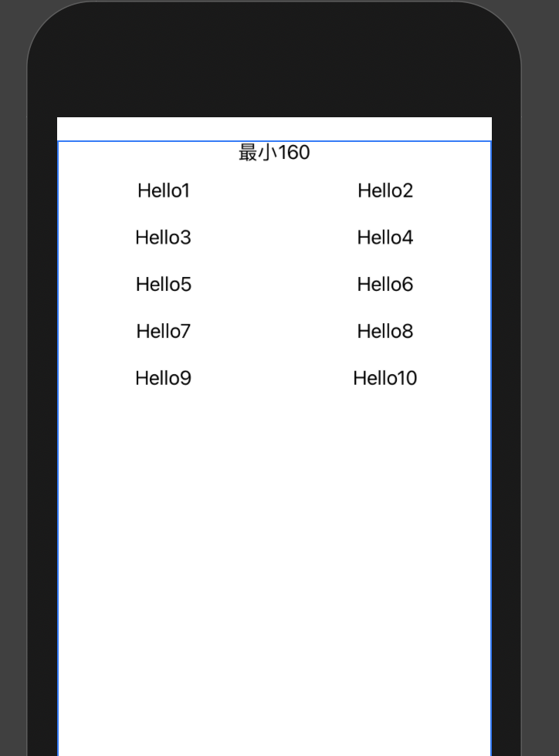Click the device's right black bezel
Image resolution: width=559 pixels, height=756 pixels.
[x=506, y=434]
